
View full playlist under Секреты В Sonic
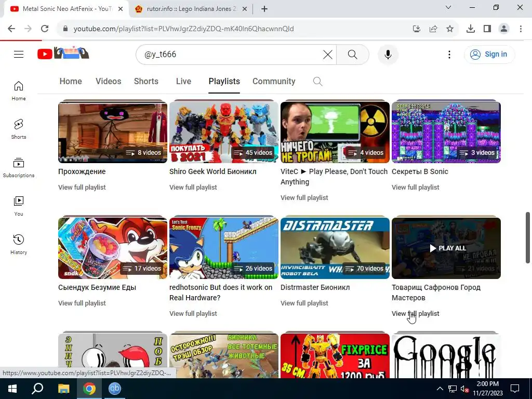pyautogui.click(x=415, y=187)
